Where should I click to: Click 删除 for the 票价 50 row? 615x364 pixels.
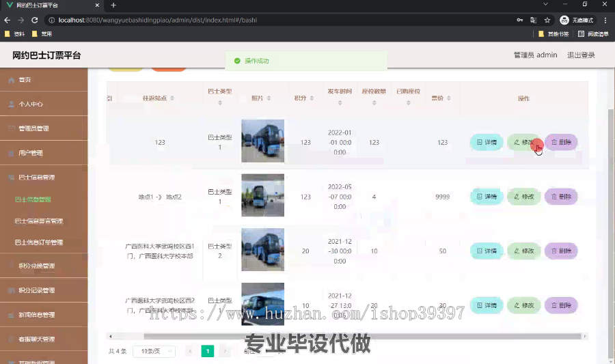click(x=561, y=251)
